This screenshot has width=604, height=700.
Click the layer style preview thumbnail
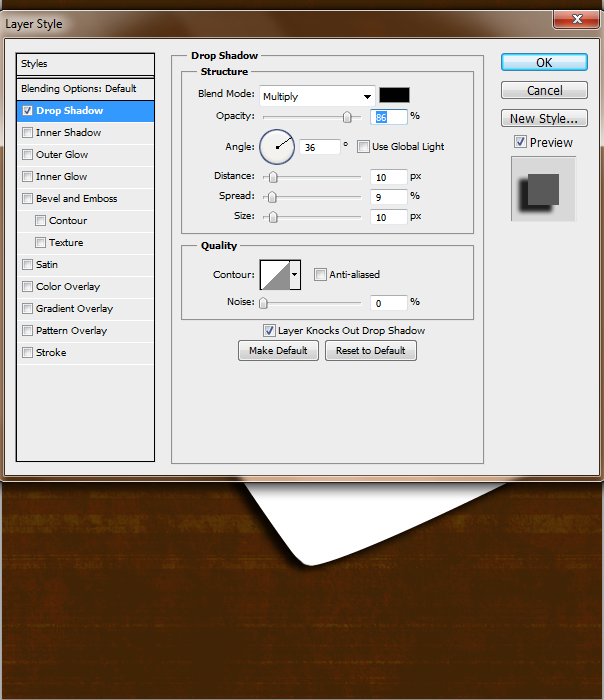[544, 189]
